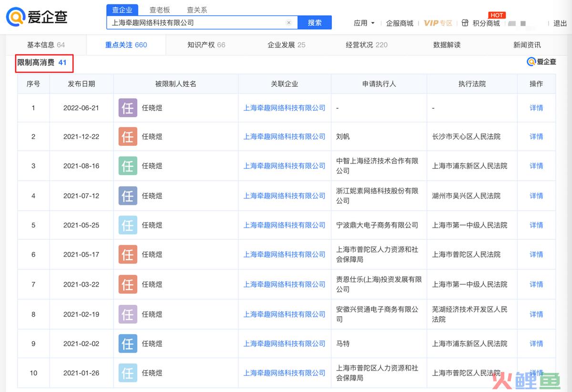Switch to 重点关注 tab
The width and height of the screenshot is (572, 392).
point(126,45)
